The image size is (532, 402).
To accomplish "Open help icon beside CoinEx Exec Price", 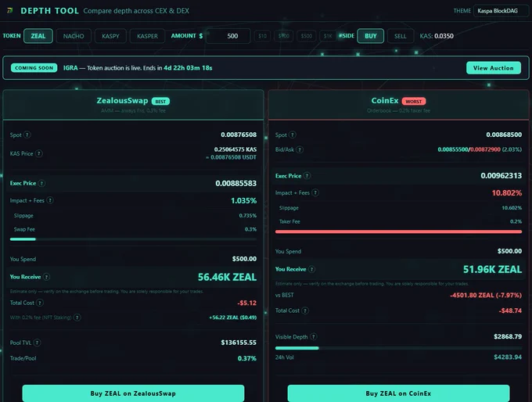I will (307, 176).
